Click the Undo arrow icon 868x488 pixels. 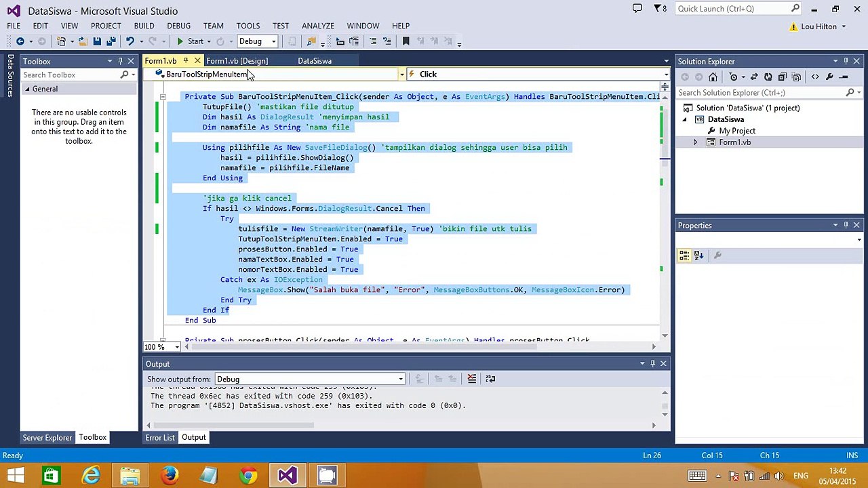(x=130, y=41)
